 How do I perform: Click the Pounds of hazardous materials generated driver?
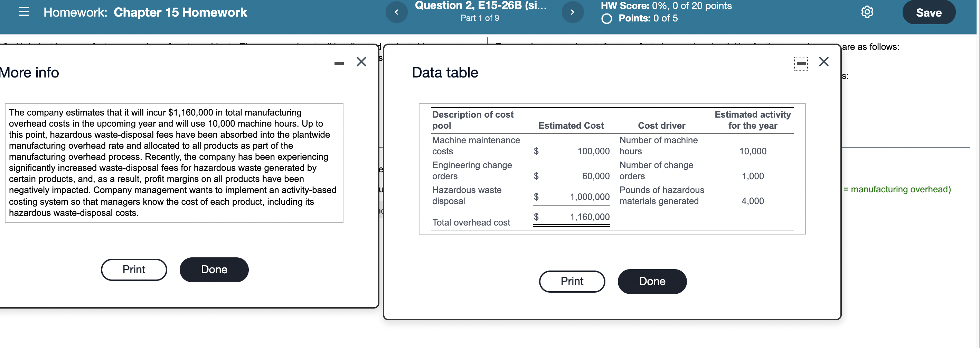[x=662, y=195]
